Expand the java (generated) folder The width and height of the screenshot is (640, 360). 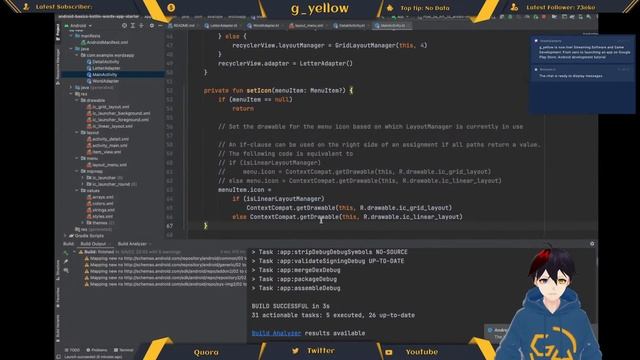tap(71, 87)
